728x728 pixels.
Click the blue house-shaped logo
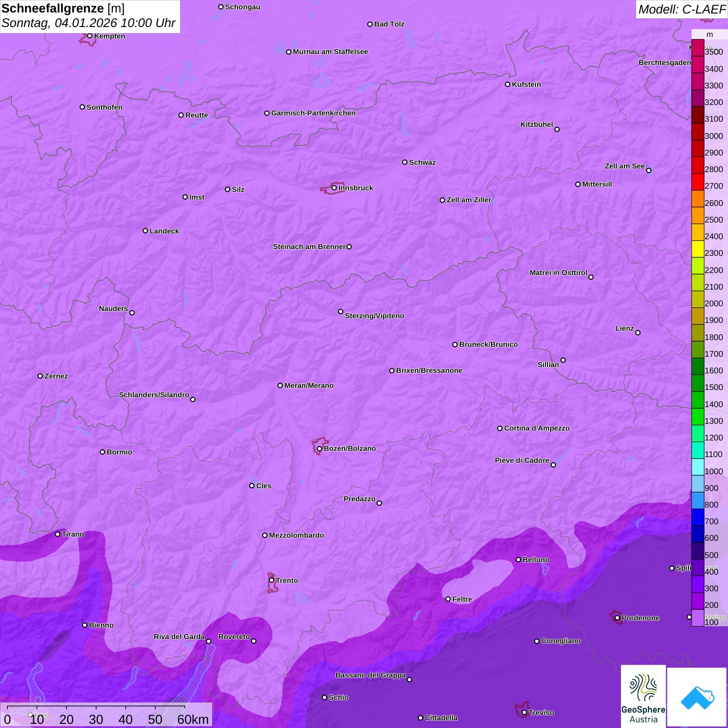(x=697, y=697)
